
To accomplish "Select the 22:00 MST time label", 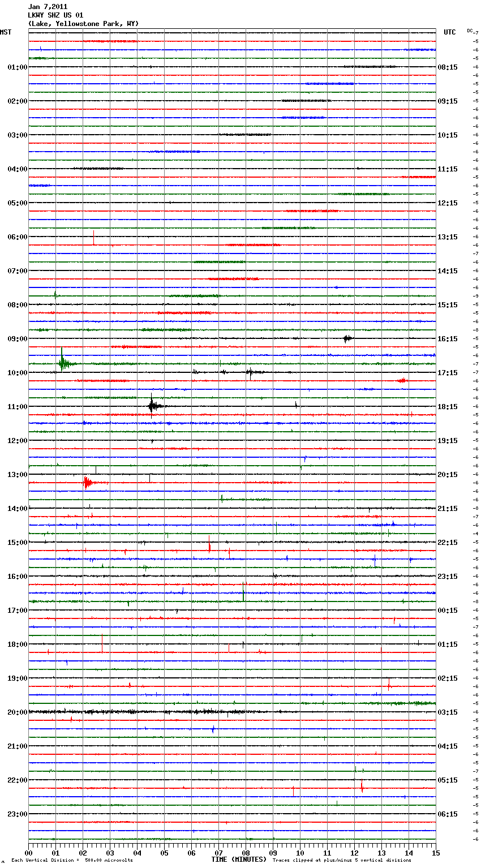I will (18, 780).
